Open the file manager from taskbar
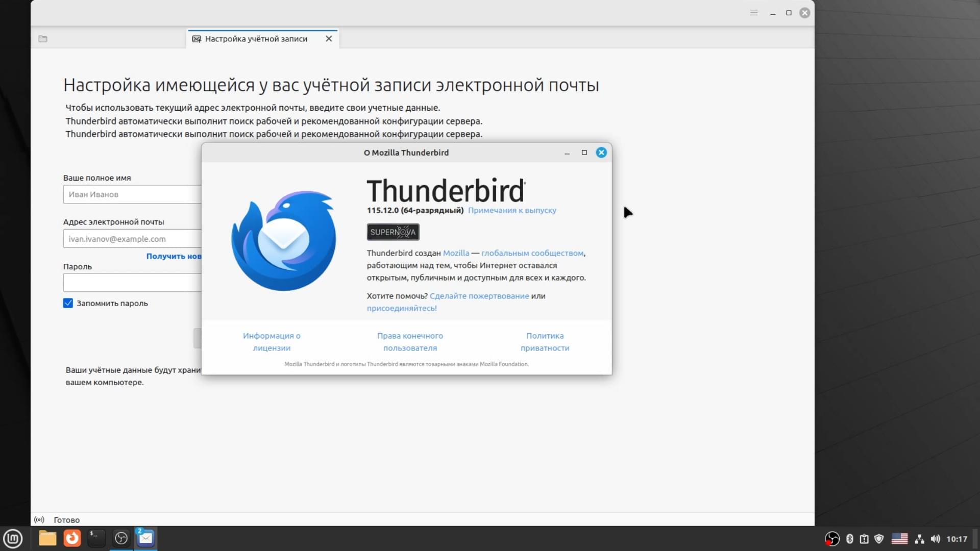 [47, 538]
